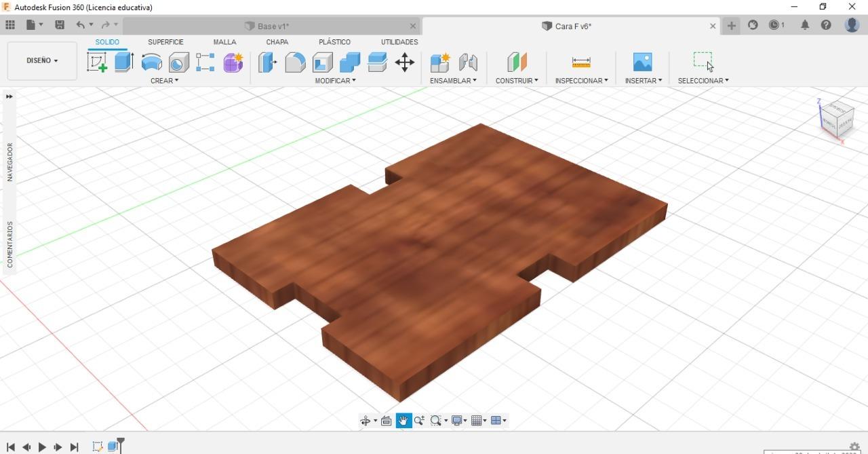The width and height of the screenshot is (868, 454).
Task: Expand the INSERTAR menu
Action: (x=644, y=81)
